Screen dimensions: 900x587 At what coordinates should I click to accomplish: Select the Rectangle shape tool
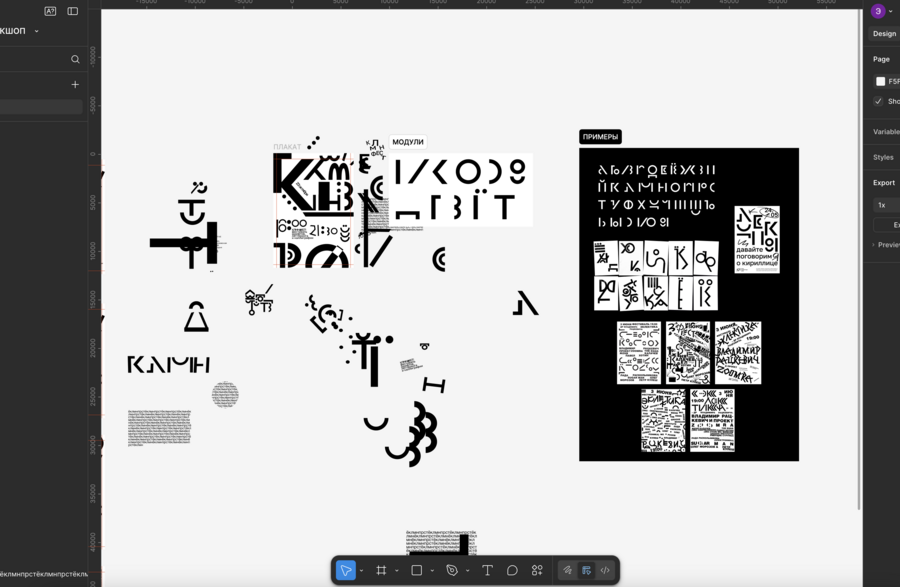point(417,570)
